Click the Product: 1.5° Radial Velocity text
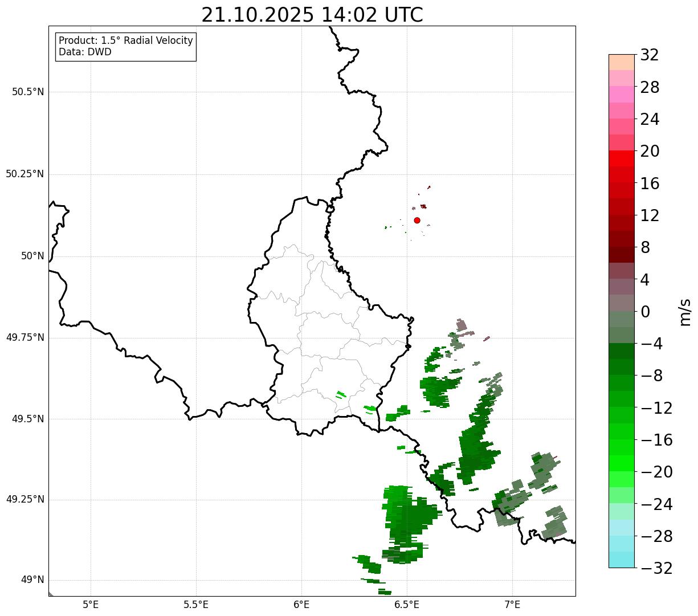The width and height of the screenshot is (698, 616). tap(126, 41)
